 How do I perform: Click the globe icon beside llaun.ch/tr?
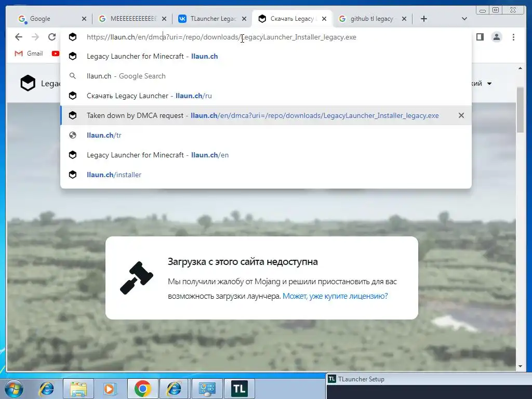(x=73, y=135)
